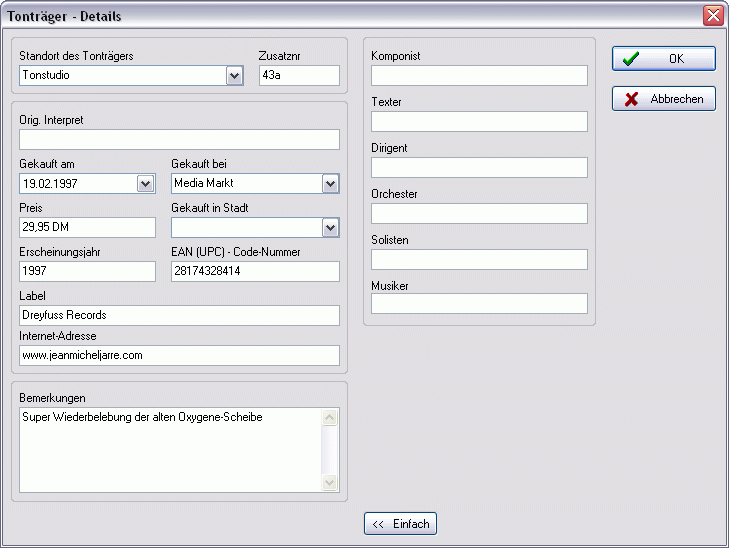The image size is (729, 548).
Task: Focus the Komponist input field
Action: point(479,75)
